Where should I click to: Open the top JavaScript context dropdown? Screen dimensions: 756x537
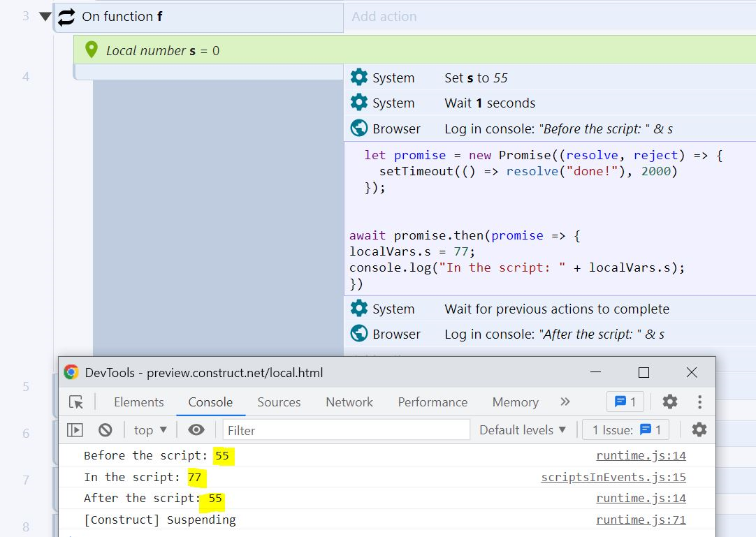click(x=150, y=430)
